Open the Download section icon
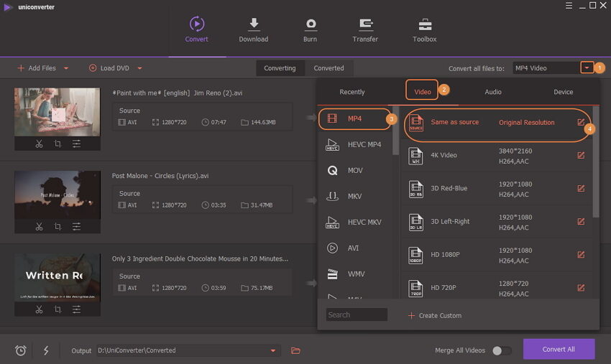 (x=253, y=24)
